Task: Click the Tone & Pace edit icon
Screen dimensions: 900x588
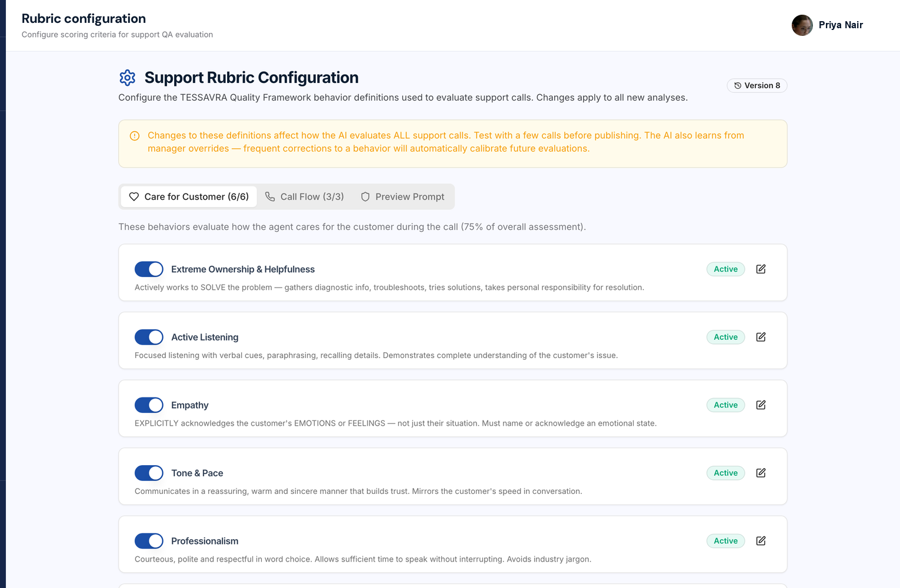Action: click(761, 473)
